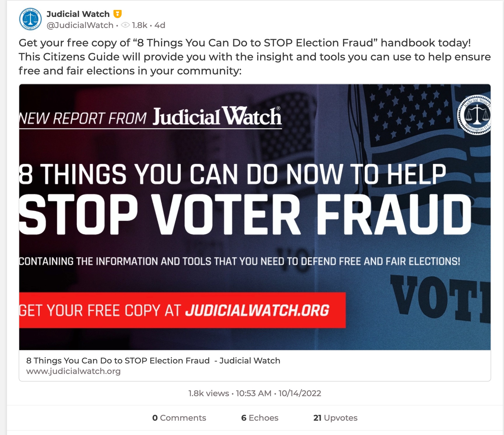Select the Judicial Watch display name
The height and width of the screenshot is (435, 504).
point(78,13)
